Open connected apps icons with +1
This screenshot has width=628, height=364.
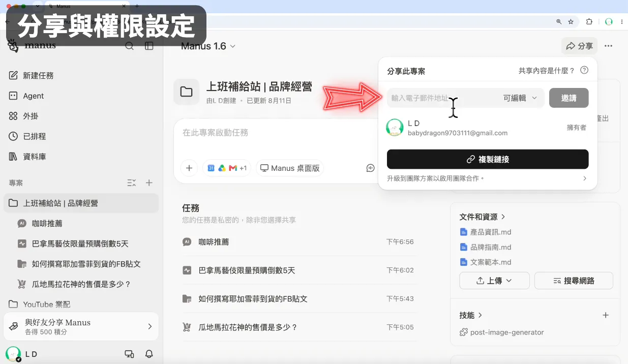pos(227,168)
